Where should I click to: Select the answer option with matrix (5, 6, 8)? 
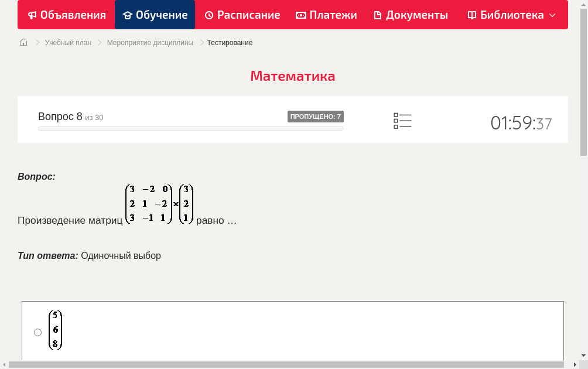click(37, 332)
